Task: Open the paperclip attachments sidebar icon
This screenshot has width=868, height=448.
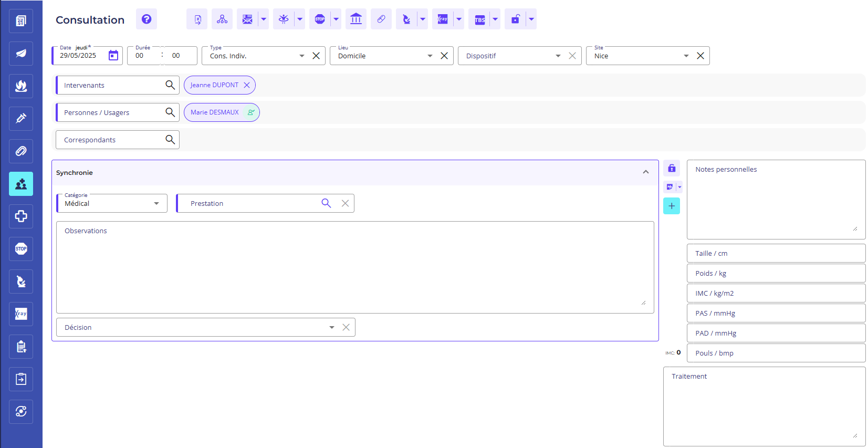Action: (x=21, y=151)
